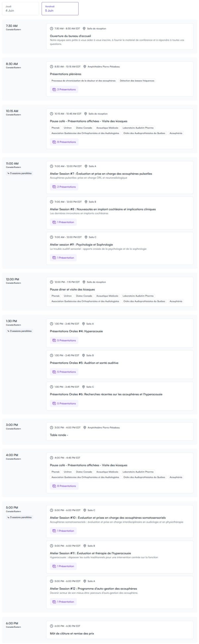Select the Vendredi 5 Juin tab
Screen dimensions: 199x644
click(60, 9)
